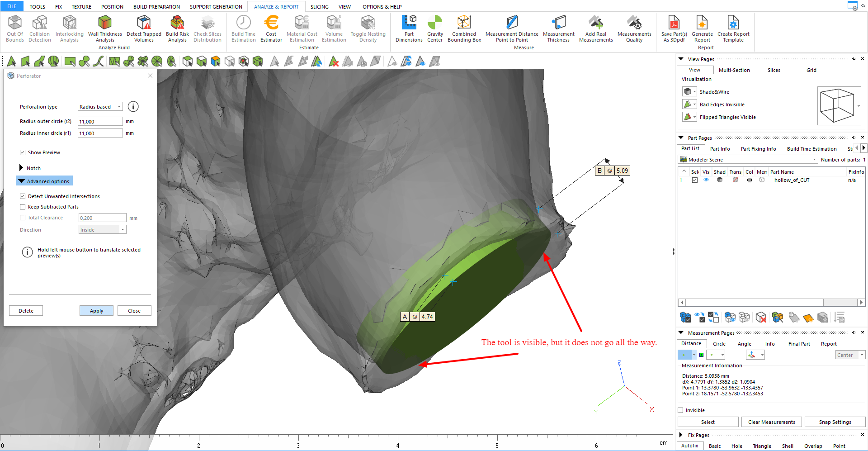
Task: Expand the Notch section
Action: click(21, 168)
